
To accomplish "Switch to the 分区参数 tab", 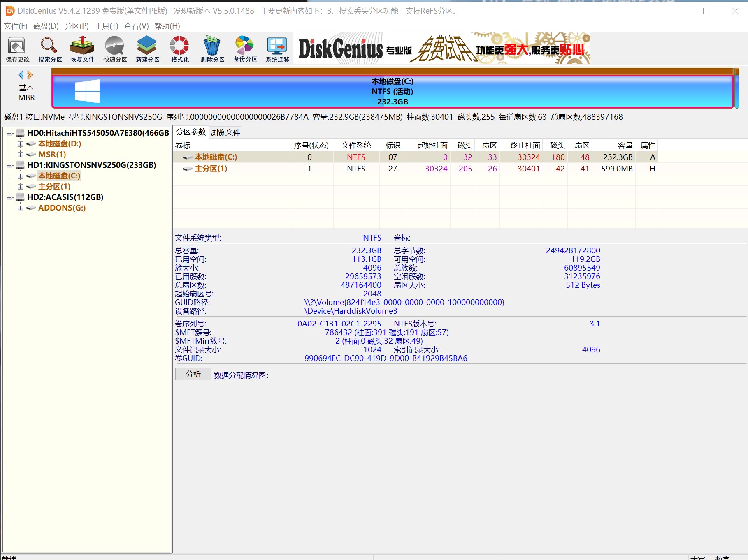I will (x=191, y=132).
